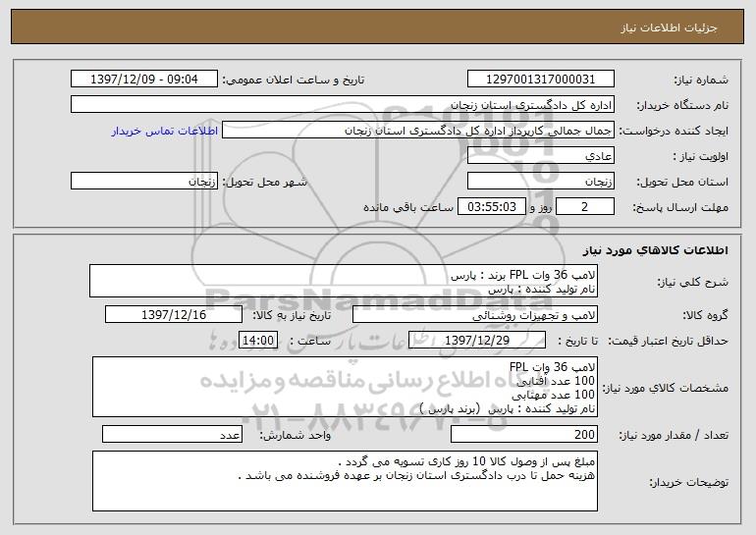Viewport: 756px width, 535px height.
Task: Click the label مهلت ارسال پاسخ
Action: [680, 208]
